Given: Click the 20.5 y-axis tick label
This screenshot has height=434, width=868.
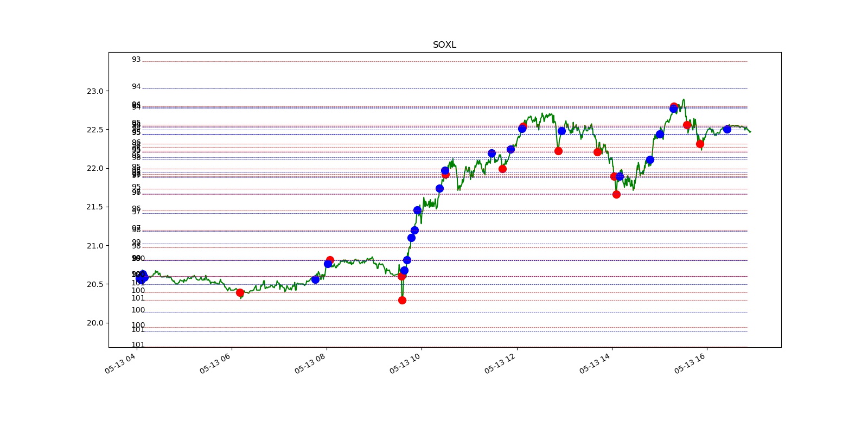Looking at the screenshot, I should pyautogui.click(x=94, y=284).
